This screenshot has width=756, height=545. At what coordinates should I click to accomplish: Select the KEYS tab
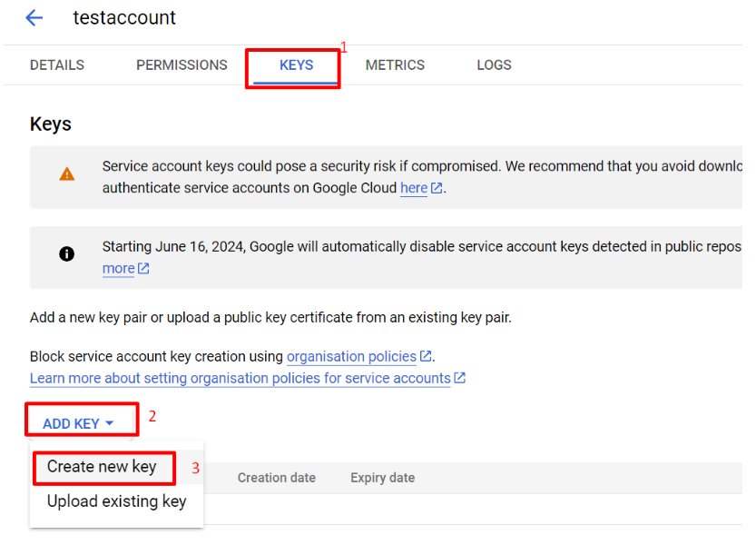(296, 65)
